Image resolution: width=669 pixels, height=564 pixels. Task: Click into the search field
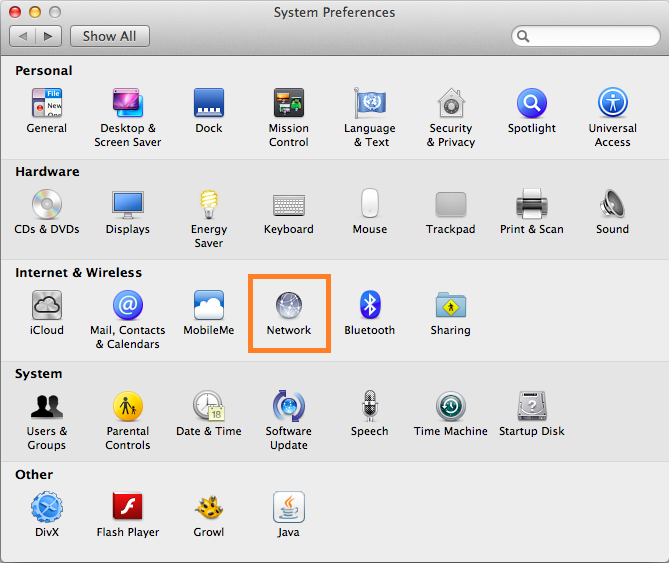(x=590, y=36)
